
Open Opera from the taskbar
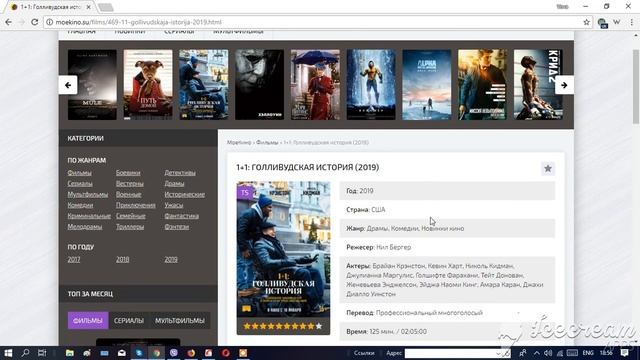click(x=226, y=353)
